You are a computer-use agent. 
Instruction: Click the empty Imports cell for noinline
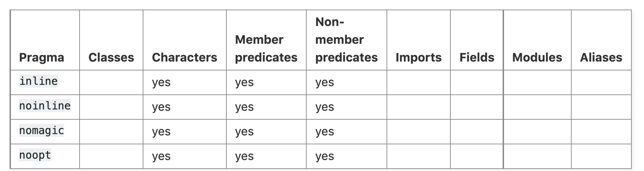coord(419,107)
